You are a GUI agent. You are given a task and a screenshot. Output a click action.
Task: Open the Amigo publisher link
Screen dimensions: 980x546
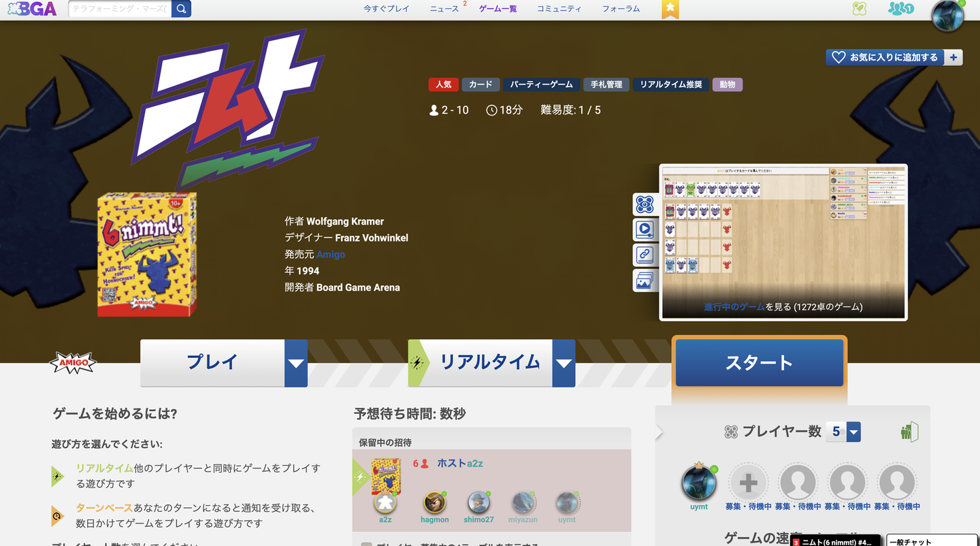click(x=331, y=255)
